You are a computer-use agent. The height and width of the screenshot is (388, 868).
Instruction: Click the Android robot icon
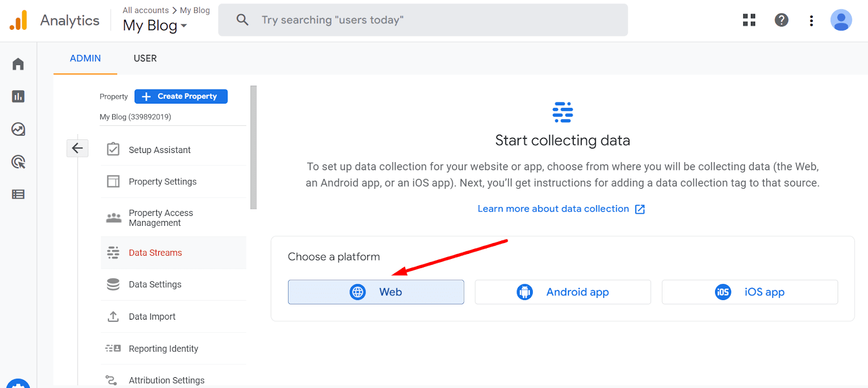click(x=525, y=292)
